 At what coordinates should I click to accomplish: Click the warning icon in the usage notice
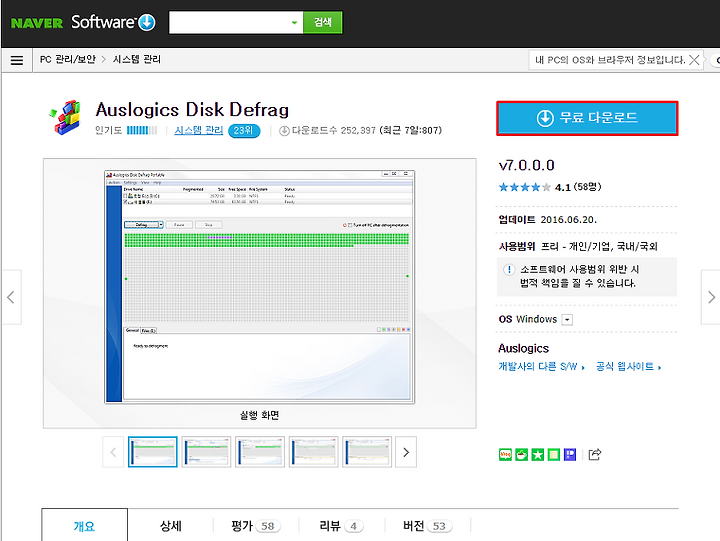click(509, 270)
